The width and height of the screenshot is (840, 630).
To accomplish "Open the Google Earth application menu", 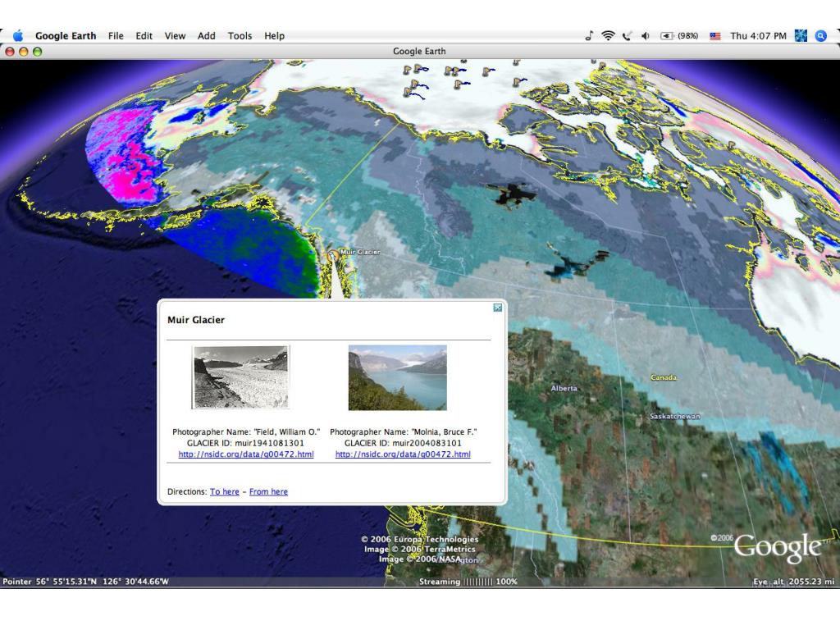I will point(66,36).
